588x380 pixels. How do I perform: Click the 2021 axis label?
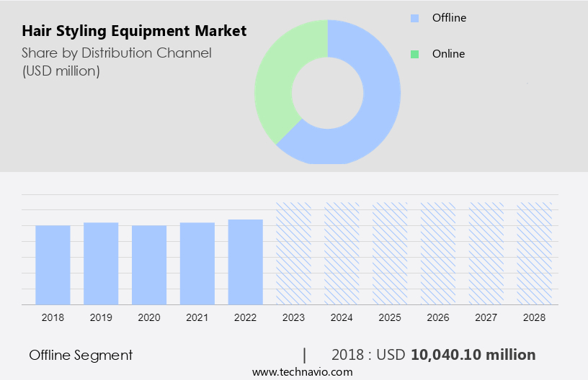pyautogui.click(x=197, y=317)
